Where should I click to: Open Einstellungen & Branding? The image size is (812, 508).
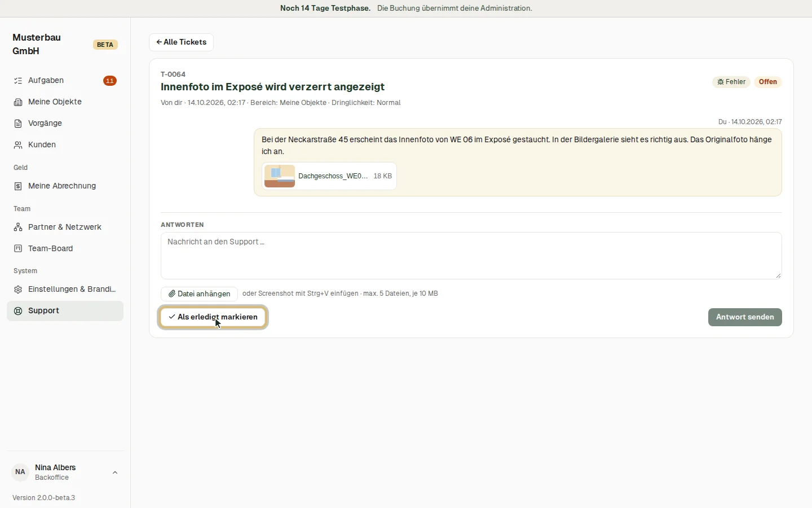pos(65,290)
